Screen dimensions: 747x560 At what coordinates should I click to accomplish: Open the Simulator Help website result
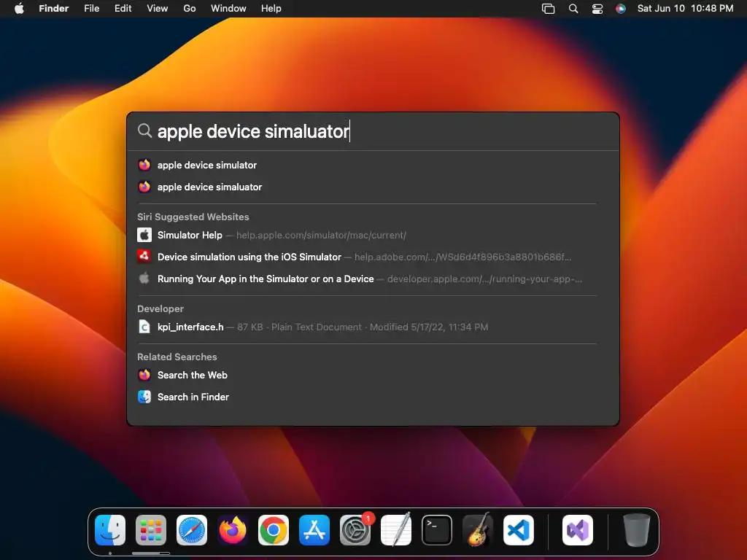click(x=367, y=236)
